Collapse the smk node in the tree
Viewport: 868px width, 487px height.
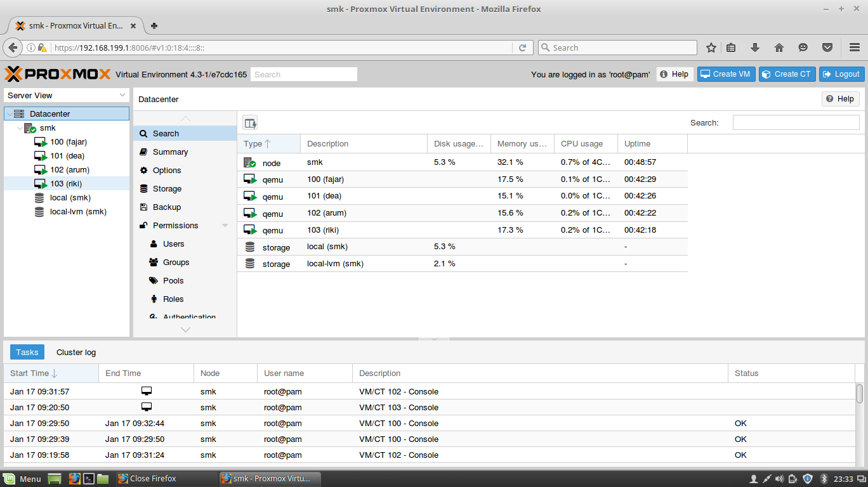[x=21, y=128]
